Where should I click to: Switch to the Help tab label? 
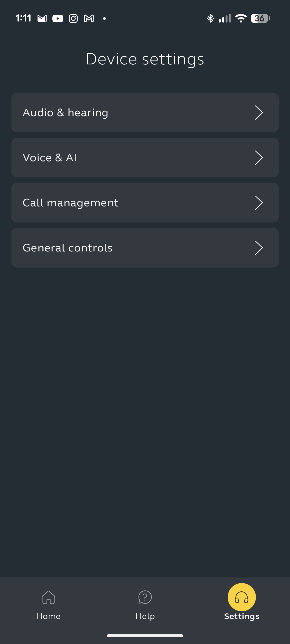[x=145, y=616]
